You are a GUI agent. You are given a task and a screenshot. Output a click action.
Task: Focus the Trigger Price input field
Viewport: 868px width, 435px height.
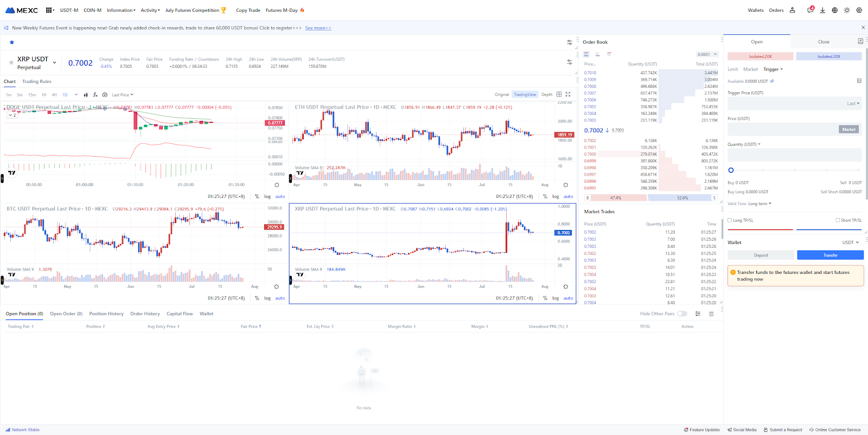pyautogui.click(x=795, y=104)
